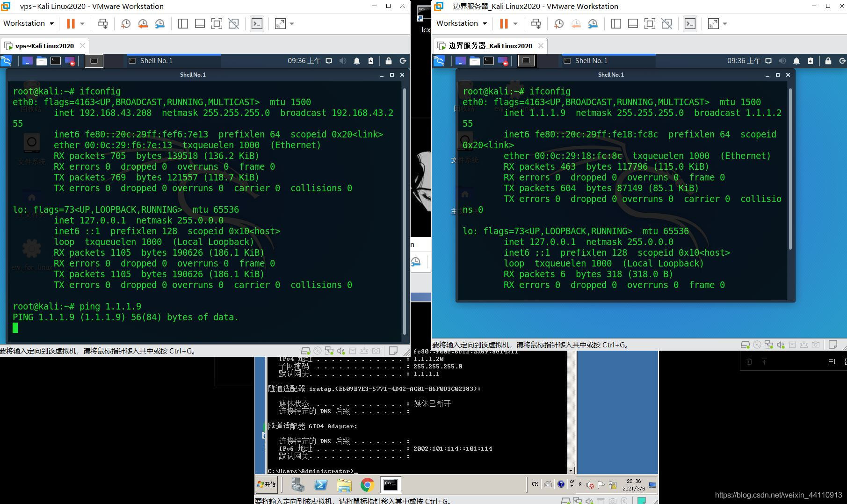Lock the screen in vps Kali panel

click(389, 61)
